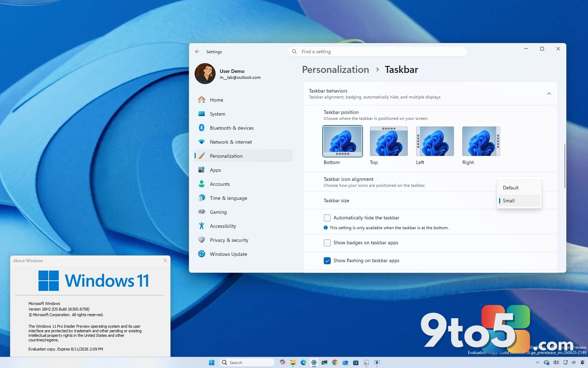Collapse the Taskbar behaviors section
The height and width of the screenshot is (368, 588).
[549, 94]
